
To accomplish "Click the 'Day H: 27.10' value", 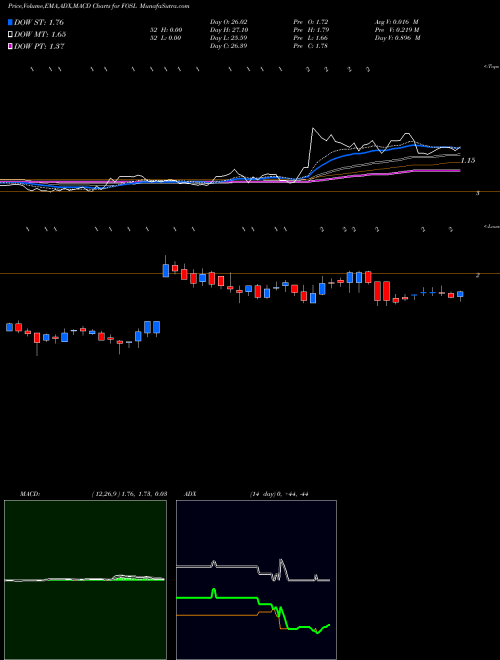I will [x=229, y=30].
